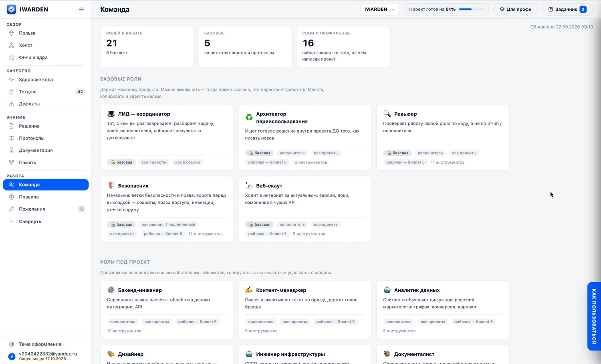The height and width of the screenshot is (364, 601).
Task: Open Документация from the sidebar
Action: [x=46, y=150]
